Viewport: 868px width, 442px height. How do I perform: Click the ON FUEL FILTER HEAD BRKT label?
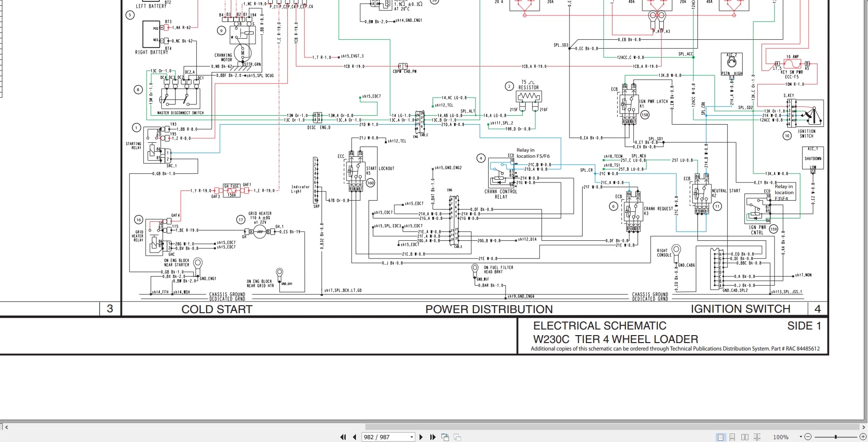(498, 270)
